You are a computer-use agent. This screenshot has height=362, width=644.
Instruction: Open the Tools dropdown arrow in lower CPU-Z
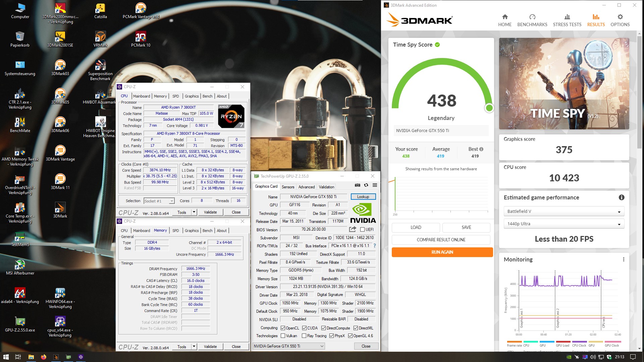(x=194, y=347)
